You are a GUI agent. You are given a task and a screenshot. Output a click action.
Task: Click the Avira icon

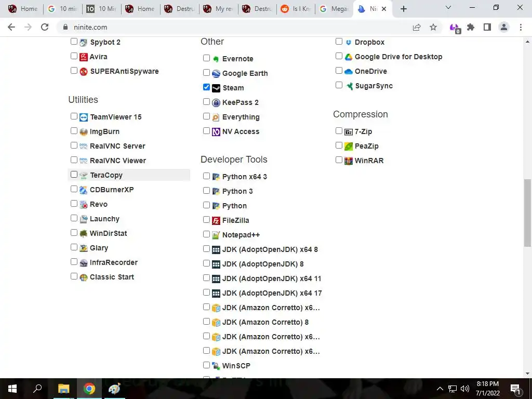(x=84, y=57)
